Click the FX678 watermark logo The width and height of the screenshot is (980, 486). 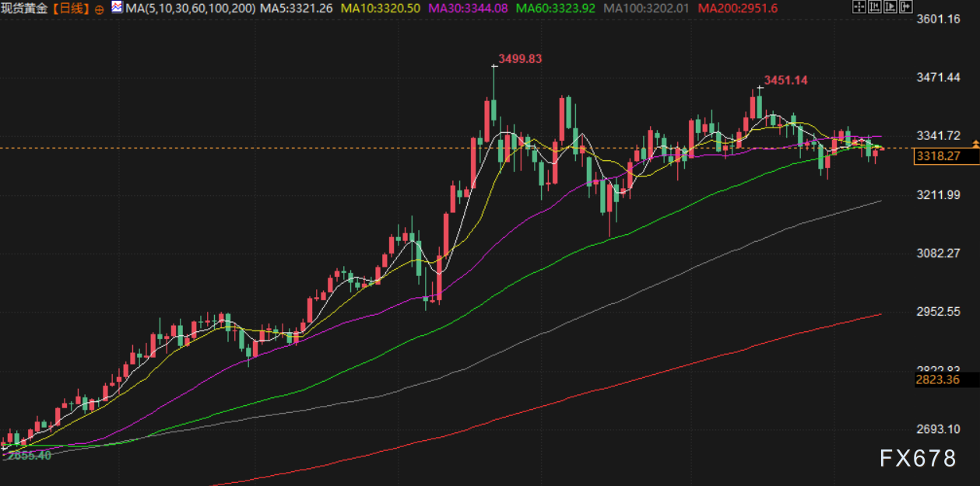click(x=918, y=459)
